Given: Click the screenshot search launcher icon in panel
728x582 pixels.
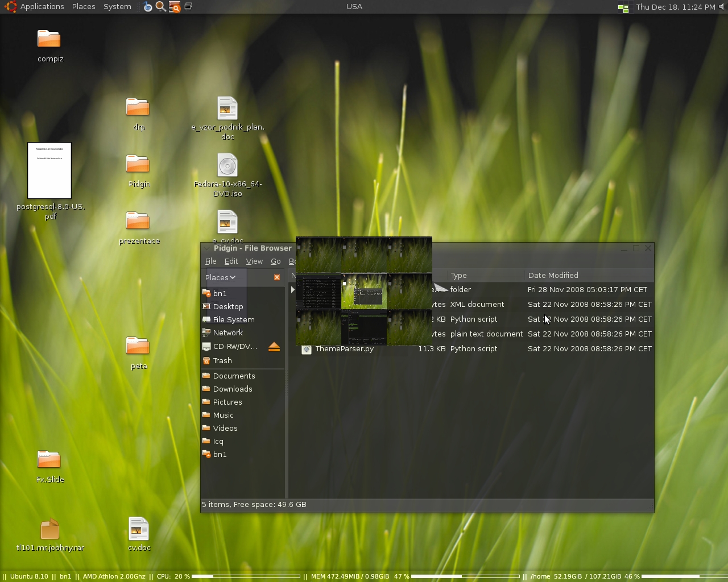Looking at the screenshot, I should click(175, 7).
